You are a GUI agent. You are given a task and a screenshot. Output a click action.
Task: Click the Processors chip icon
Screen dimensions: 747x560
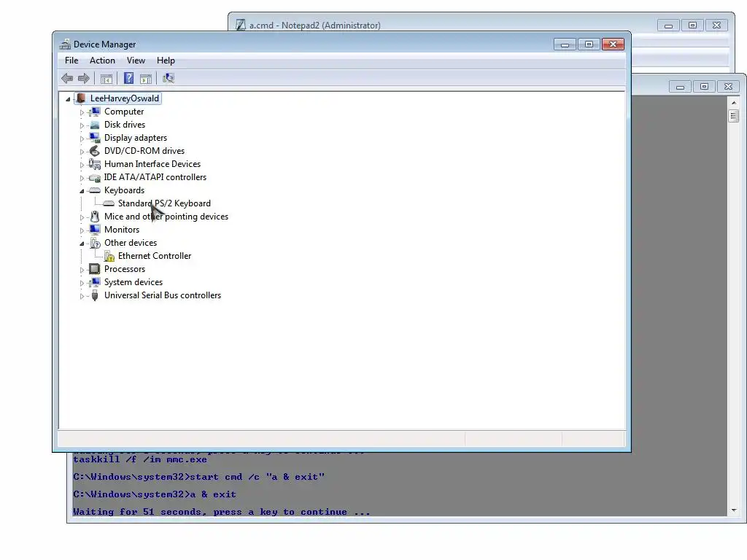[x=95, y=269]
